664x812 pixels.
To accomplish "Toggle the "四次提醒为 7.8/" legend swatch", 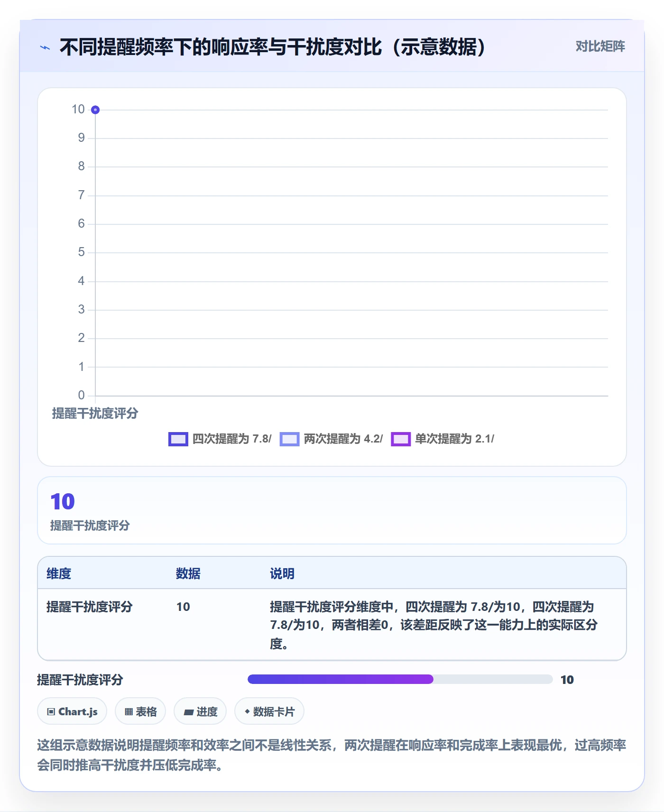I will (x=178, y=439).
